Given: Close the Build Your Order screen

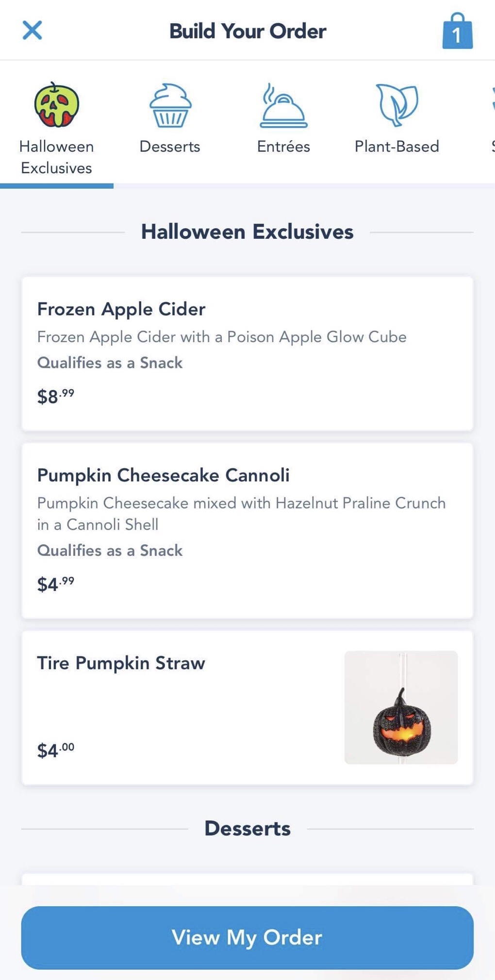Looking at the screenshot, I should click(32, 30).
